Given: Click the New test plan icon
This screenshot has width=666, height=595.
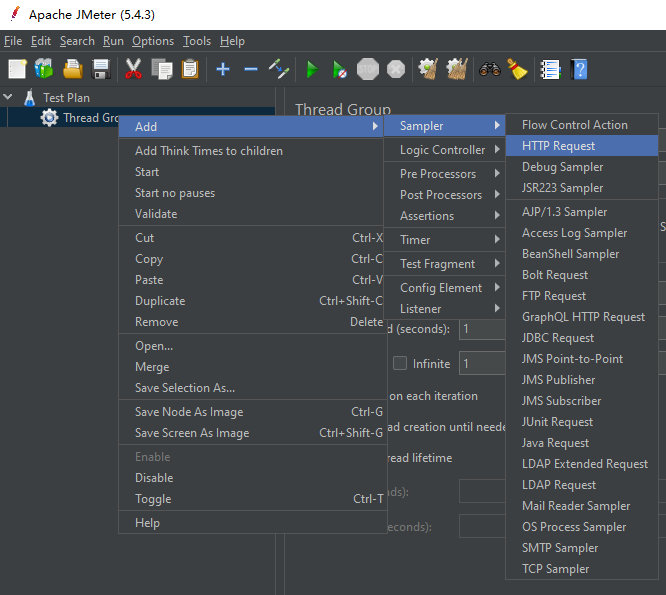Looking at the screenshot, I should (x=17, y=69).
